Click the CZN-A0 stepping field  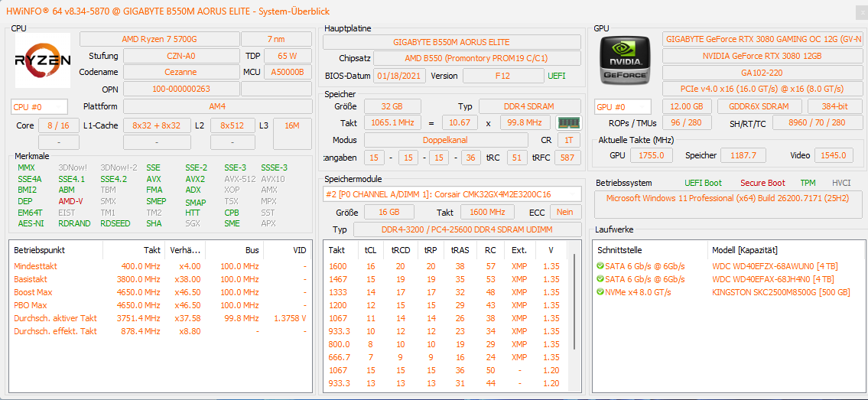click(181, 56)
